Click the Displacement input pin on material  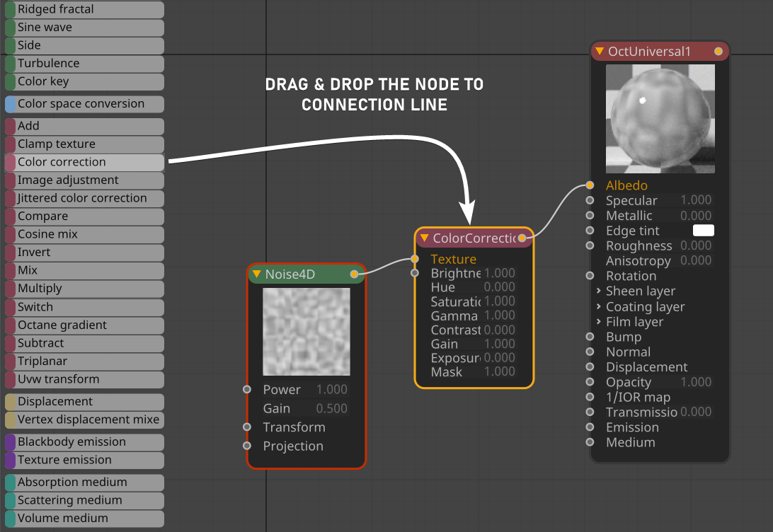click(x=590, y=367)
